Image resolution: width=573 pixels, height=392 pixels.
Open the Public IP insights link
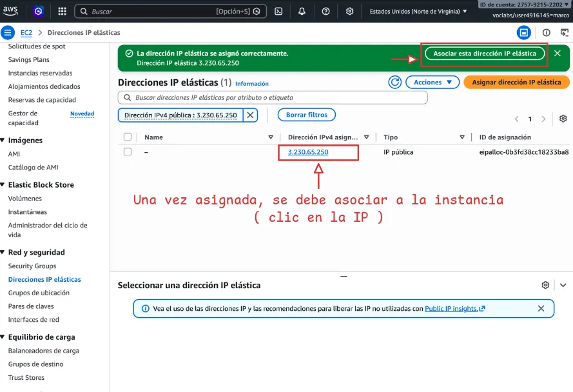tap(454, 309)
